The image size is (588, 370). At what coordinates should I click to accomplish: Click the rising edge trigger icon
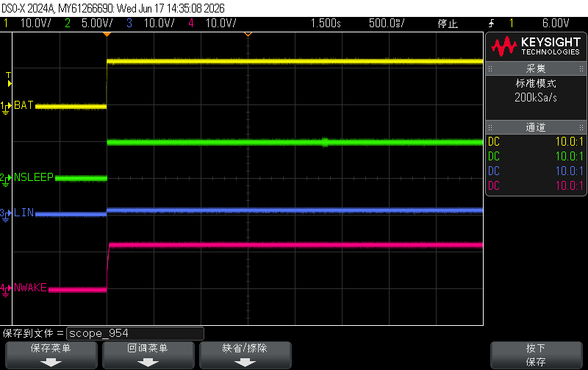pos(491,24)
